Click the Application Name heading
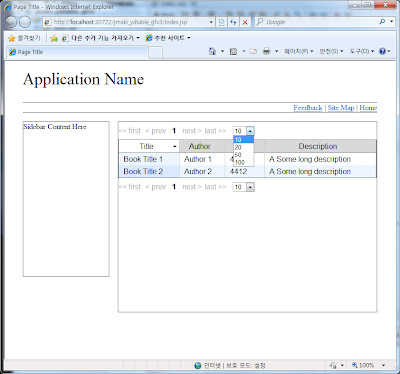Viewport: 400px width, 374px height. (84, 79)
